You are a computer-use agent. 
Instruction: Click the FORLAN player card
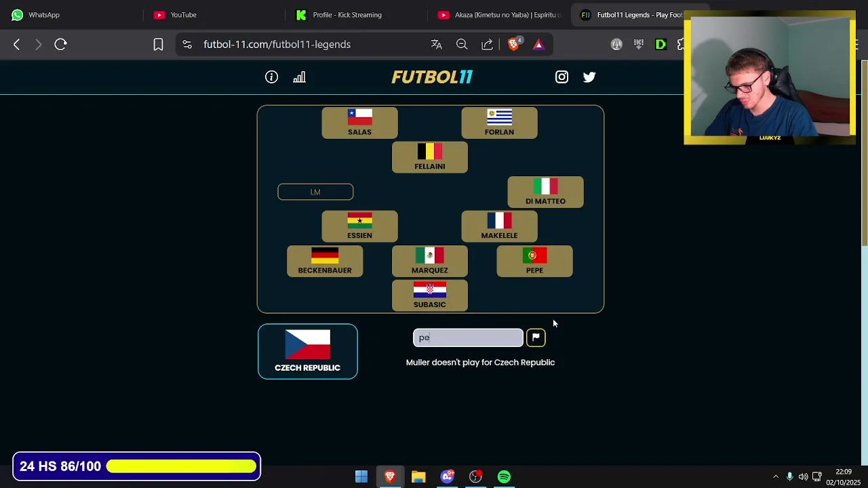click(x=499, y=123)
